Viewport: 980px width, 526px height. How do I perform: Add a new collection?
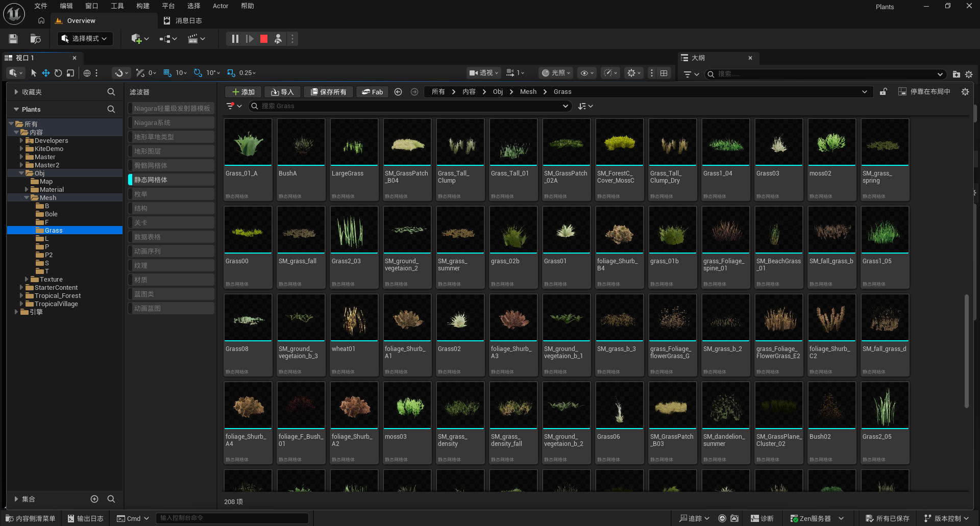point(94,499)
